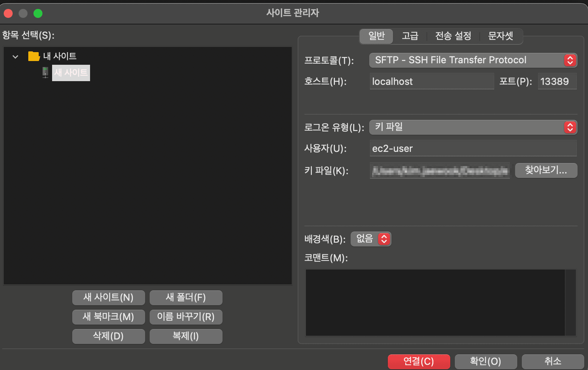This screenshot has height=370, width=588.
Task: Click the 호스트 field containing localhost
Action: pos(432,81)
